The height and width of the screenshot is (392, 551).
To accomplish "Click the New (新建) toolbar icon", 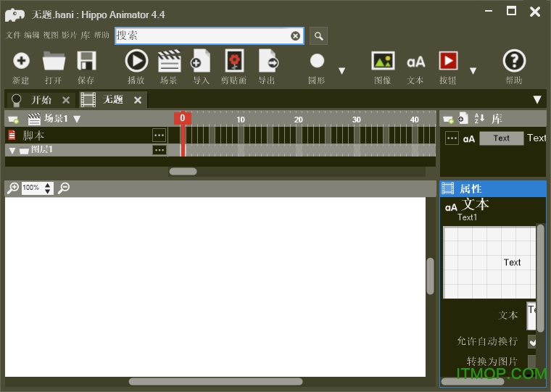I will tap(21, 61).
